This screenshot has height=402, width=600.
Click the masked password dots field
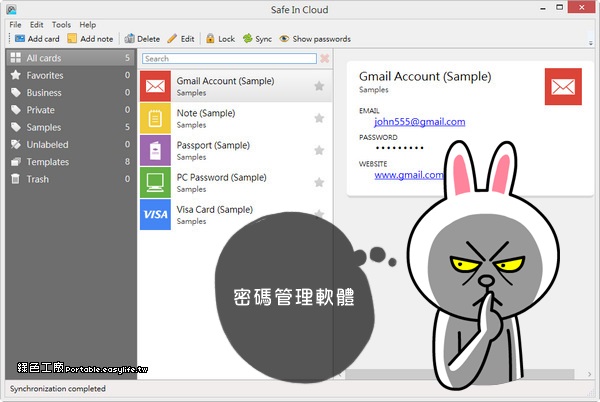[399, 148]
